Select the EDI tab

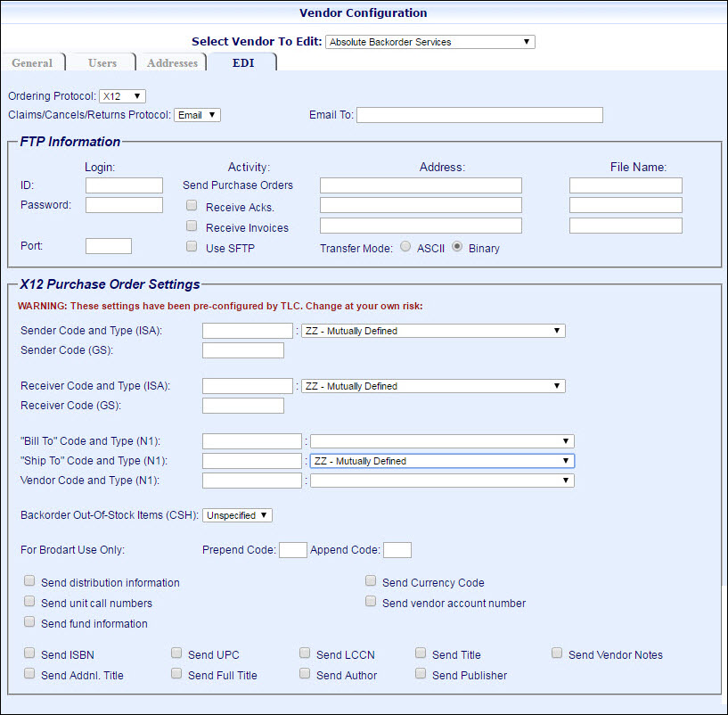243,62
